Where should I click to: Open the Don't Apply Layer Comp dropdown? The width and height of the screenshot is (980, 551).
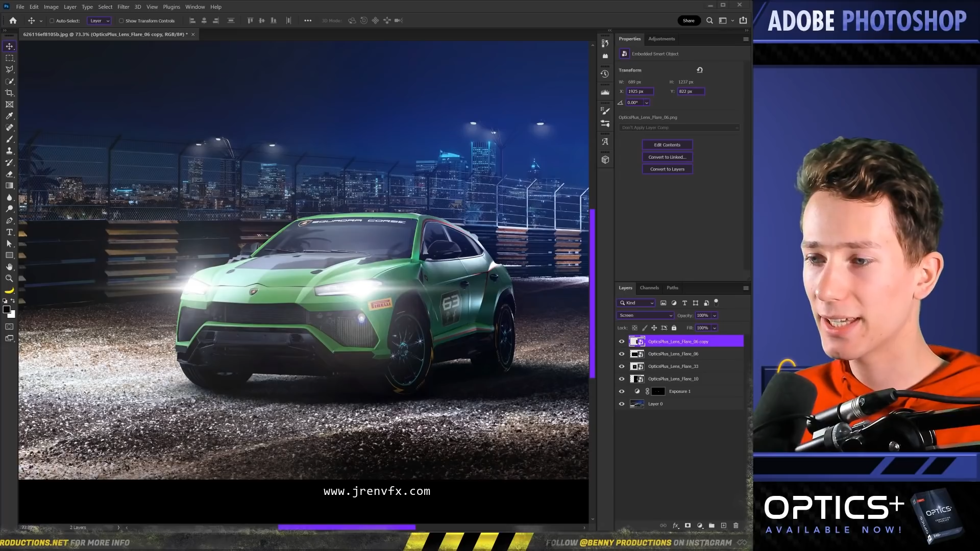(x=679, y=128)
